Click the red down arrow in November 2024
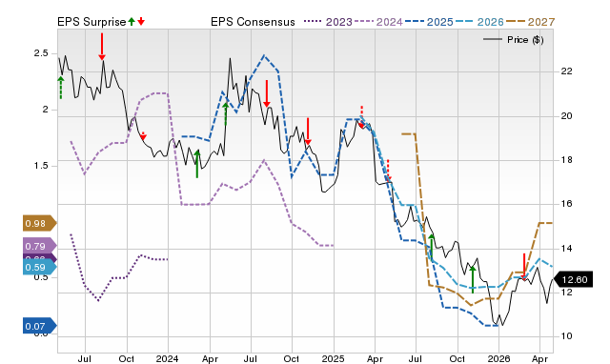 [308, 131]
